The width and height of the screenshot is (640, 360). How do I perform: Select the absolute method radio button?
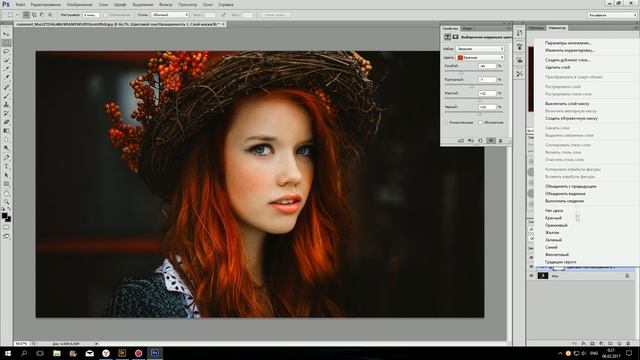coord(480,122)
